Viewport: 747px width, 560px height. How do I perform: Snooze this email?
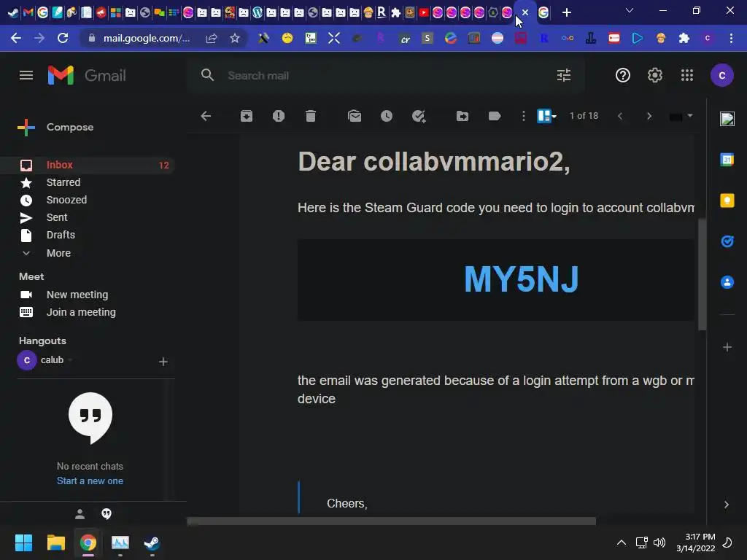point(387,116)
